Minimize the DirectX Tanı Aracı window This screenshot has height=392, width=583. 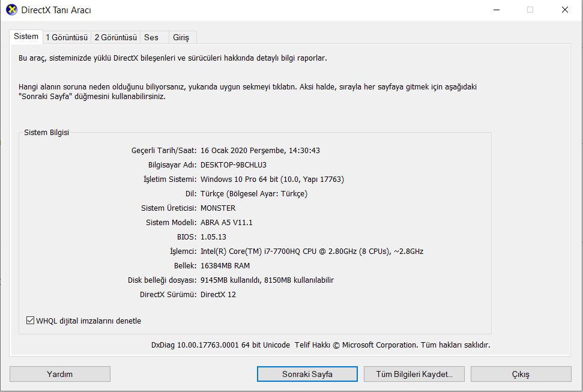495,10
